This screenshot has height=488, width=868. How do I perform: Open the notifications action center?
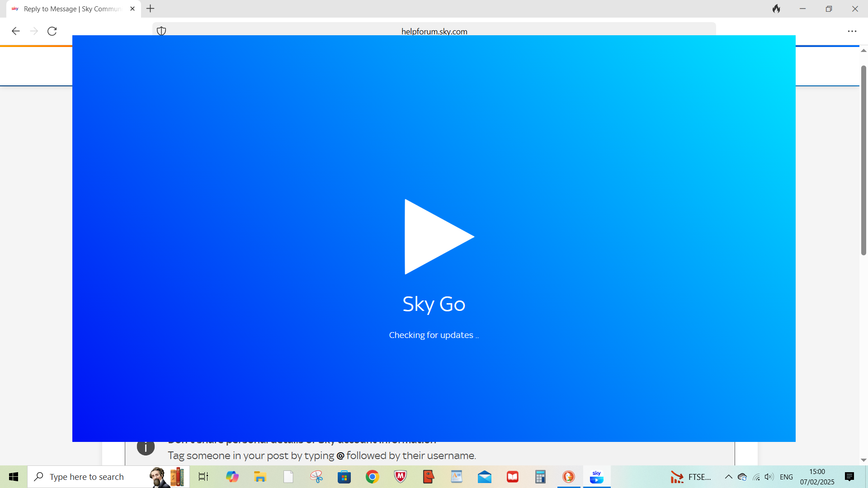pyautogui.click(x=849, y=477)
